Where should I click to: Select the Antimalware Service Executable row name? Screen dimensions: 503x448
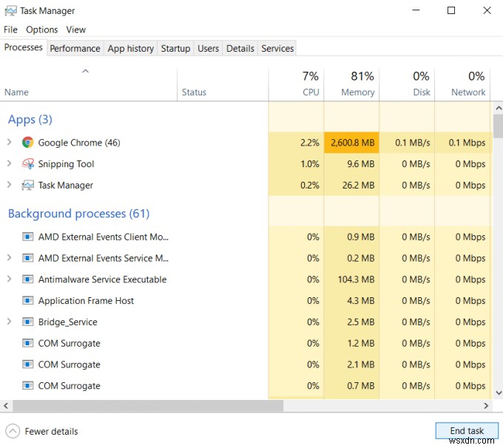coord(102,279)
